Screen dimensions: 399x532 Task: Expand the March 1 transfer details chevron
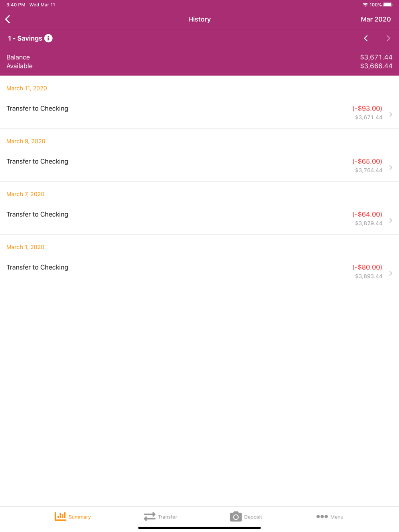[x=391, y=274]
